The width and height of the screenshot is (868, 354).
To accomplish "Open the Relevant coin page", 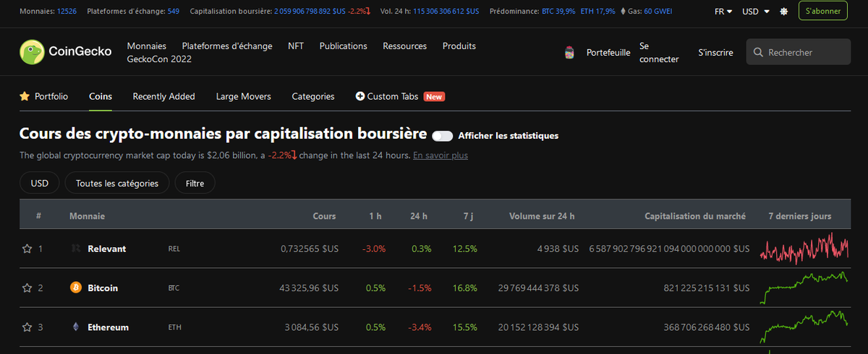I will (x=106, y=249).
